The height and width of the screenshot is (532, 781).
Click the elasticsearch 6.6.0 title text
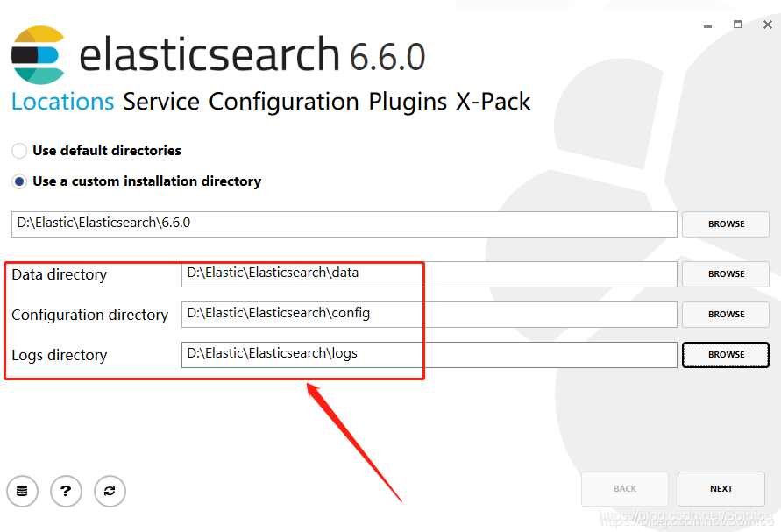pos(252,55)
